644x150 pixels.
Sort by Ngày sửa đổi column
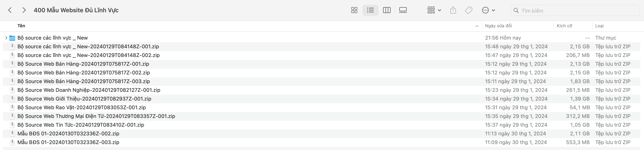click(x=499, y=26)
